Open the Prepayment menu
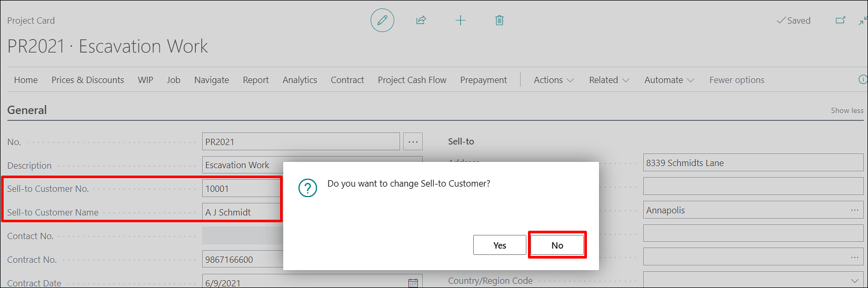 coord(484,80)
